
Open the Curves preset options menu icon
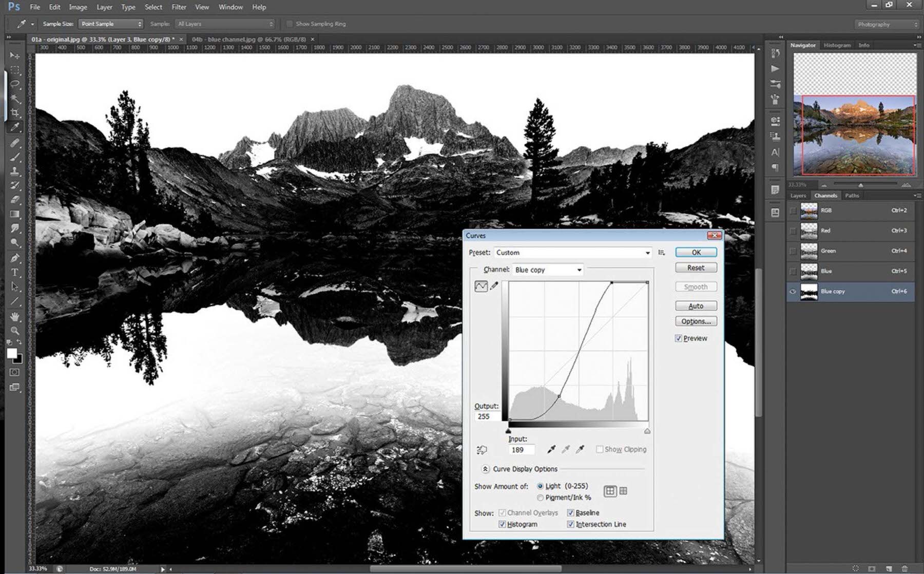(662, 253)
